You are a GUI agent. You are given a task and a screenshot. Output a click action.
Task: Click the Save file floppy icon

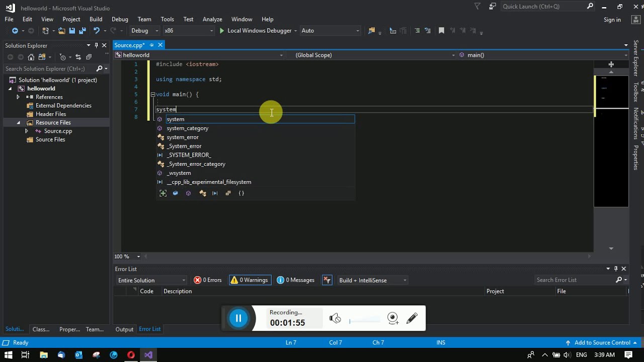tap(72, 31)
